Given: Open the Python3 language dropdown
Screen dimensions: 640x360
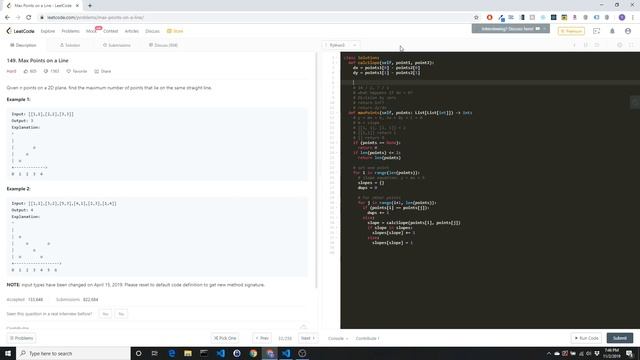Looking at the screenshot, I should click(x=341, y=45).
